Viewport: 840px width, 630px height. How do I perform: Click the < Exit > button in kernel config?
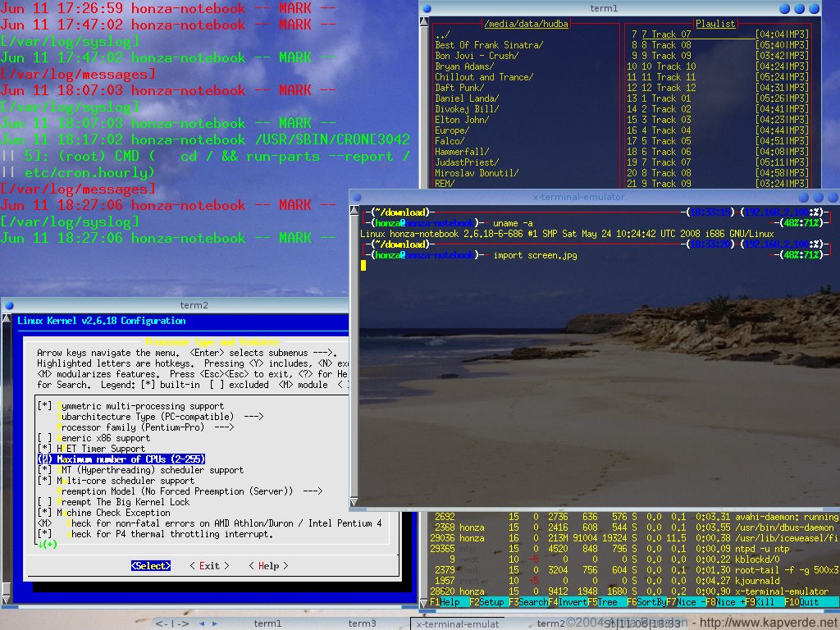209,566
